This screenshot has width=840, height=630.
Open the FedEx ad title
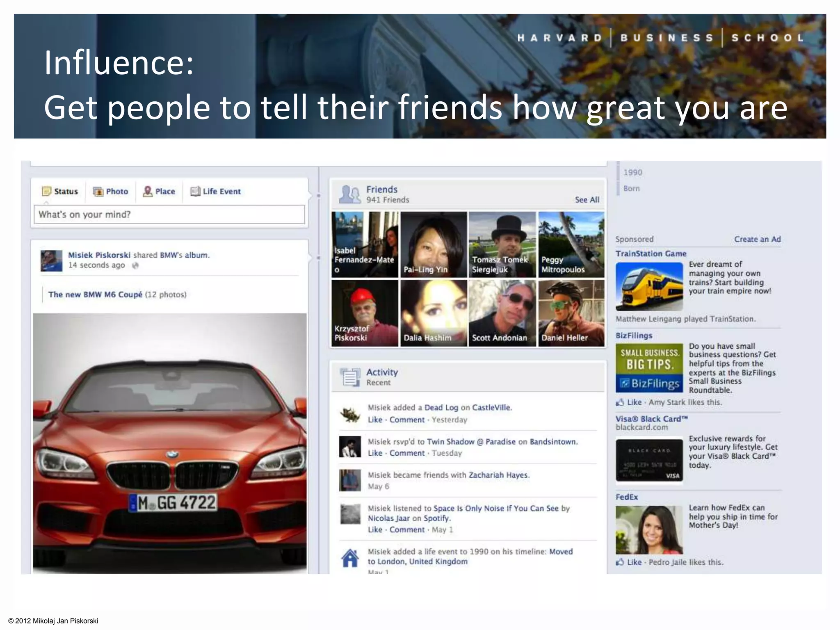[627, 497]
